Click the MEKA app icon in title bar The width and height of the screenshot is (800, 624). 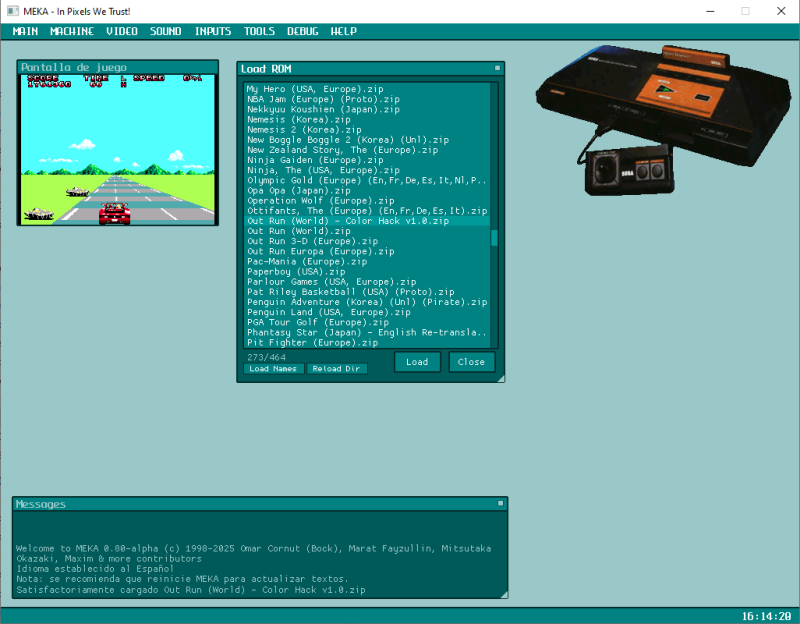click(13, 11)
